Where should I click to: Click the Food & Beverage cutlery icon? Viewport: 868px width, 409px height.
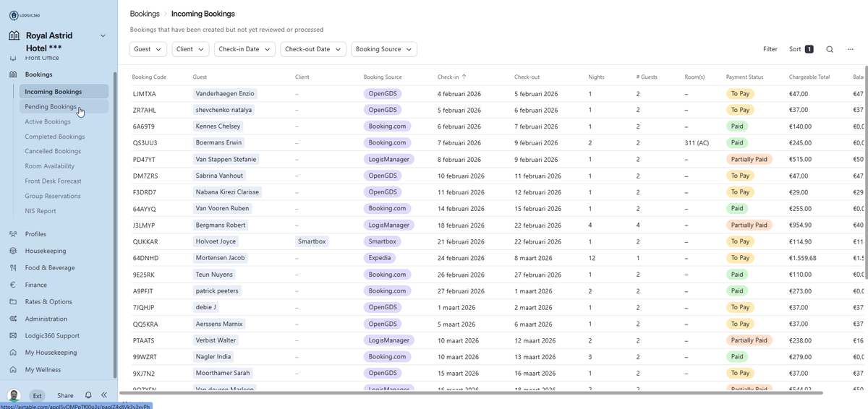(x=13, y=268)
